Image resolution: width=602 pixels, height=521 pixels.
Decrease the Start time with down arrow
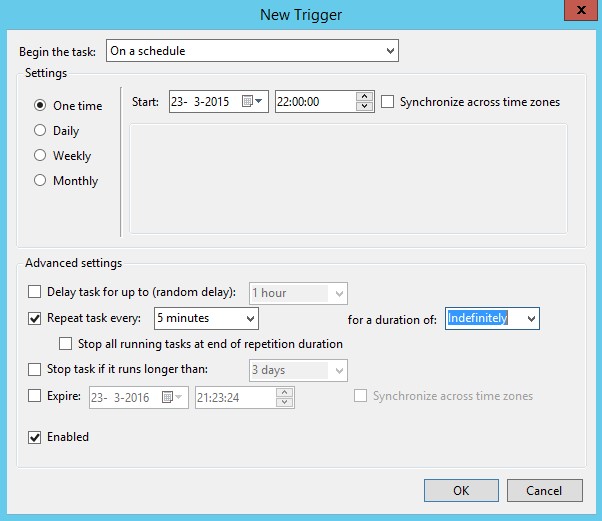(365, 107)
